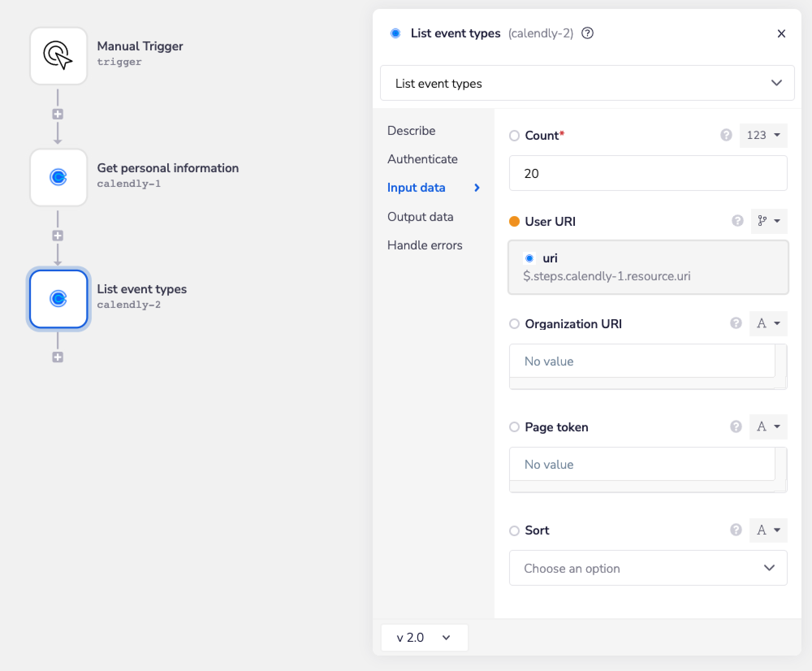Show help for the User URI field
812x671 pixels.
pyautogui.click(x=737, y=221)
